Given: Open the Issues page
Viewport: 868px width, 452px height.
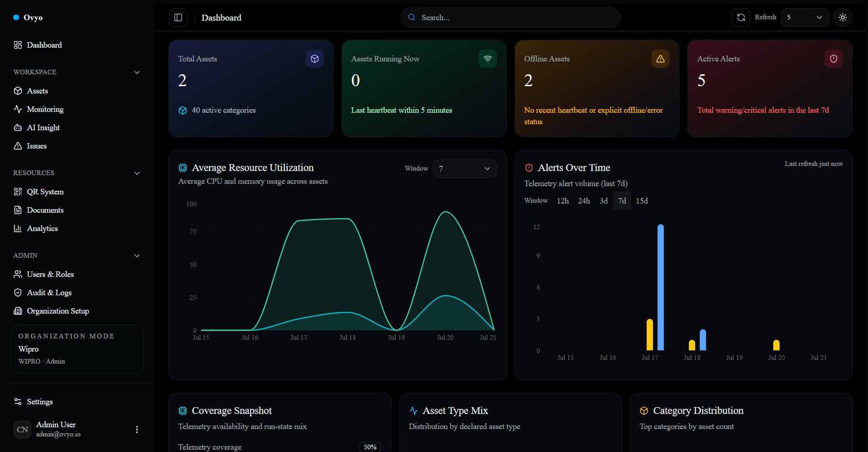Looking at the screenshot, I should coord(76,146).
